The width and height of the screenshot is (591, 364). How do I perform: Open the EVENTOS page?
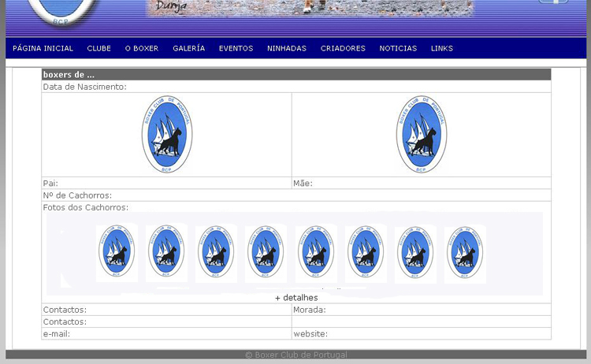(x=236, y=48)
